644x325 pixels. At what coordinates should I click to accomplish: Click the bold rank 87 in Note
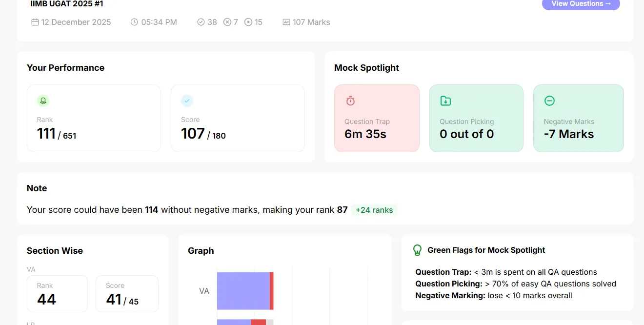[342, 210]
